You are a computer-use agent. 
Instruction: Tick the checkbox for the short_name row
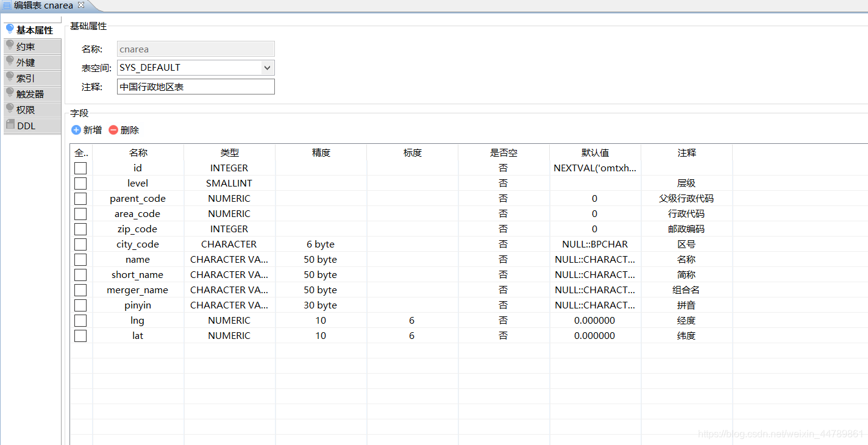[x=80, y=275]
